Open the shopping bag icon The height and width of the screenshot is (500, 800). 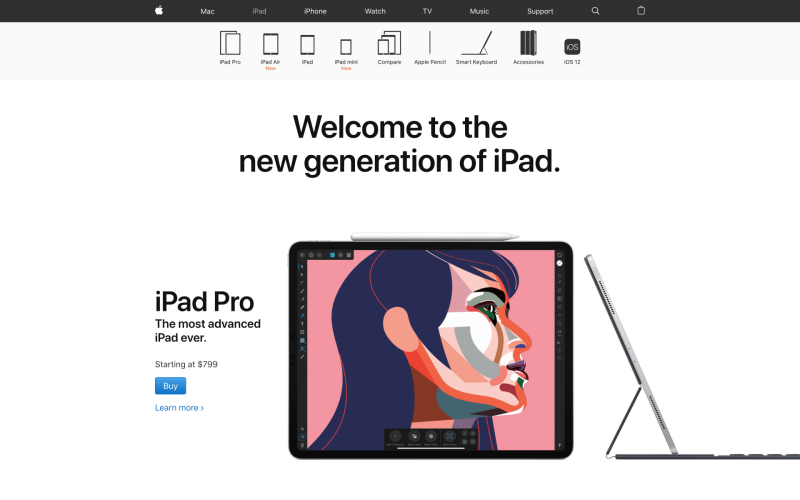click(641, 10)
